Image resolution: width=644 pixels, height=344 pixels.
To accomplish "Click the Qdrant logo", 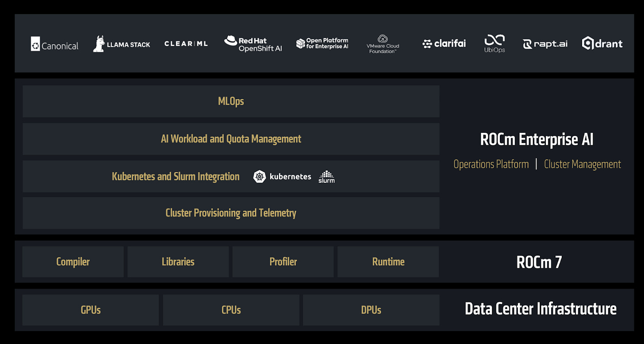I will pos(602,43).
